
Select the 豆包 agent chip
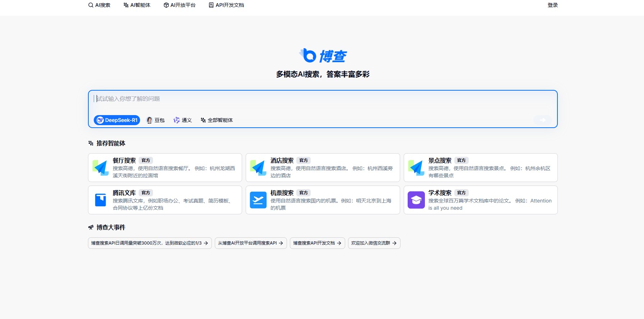coord(156,120)
